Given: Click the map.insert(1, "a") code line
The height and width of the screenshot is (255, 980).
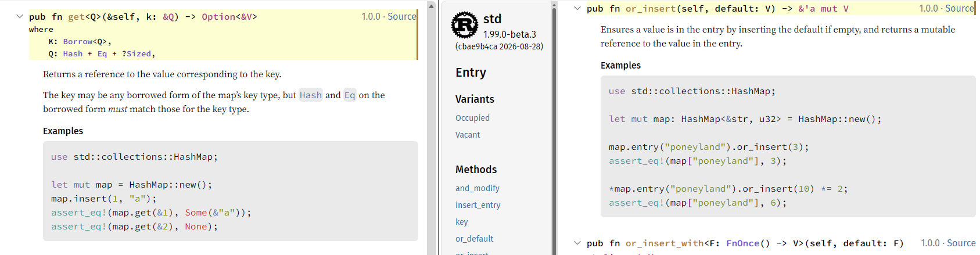Looking at the screenshot, I should pyautogui.click(x=103, y=199).
